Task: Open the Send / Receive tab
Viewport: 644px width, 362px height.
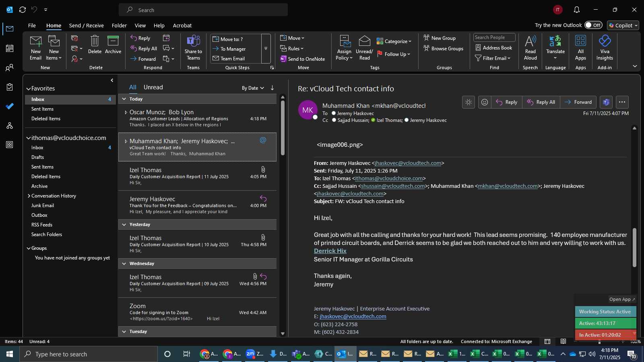Action: 87,25
